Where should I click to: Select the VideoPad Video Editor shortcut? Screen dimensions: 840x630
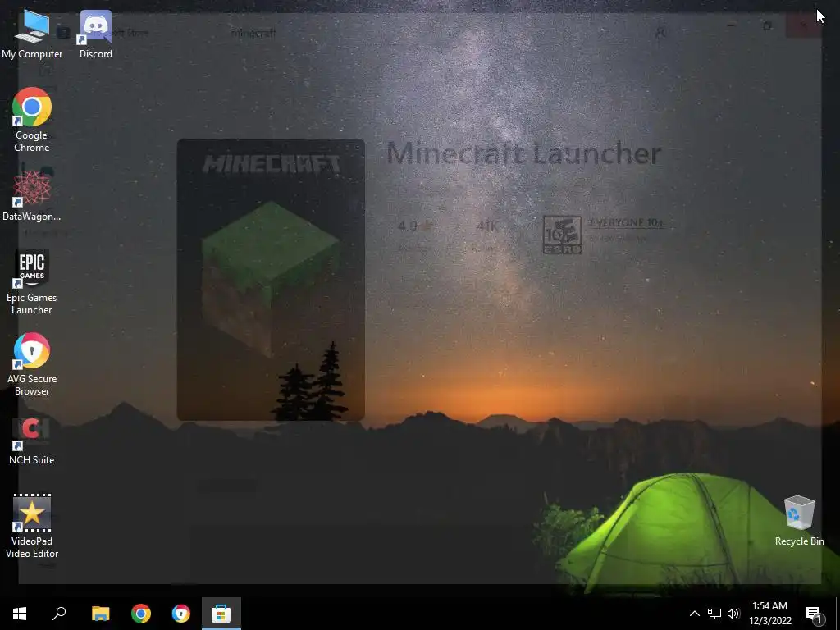click(x=32, y=526)
